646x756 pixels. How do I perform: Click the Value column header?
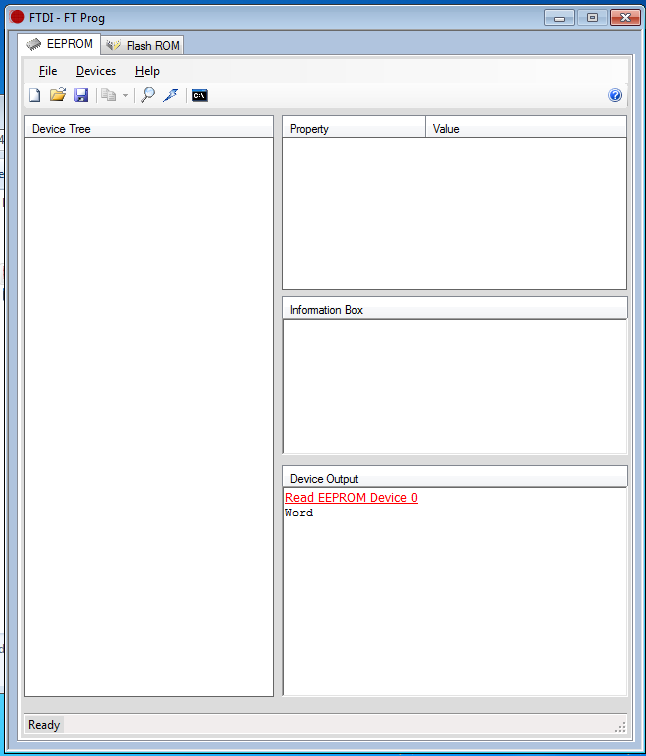click(x=526, y=129)
